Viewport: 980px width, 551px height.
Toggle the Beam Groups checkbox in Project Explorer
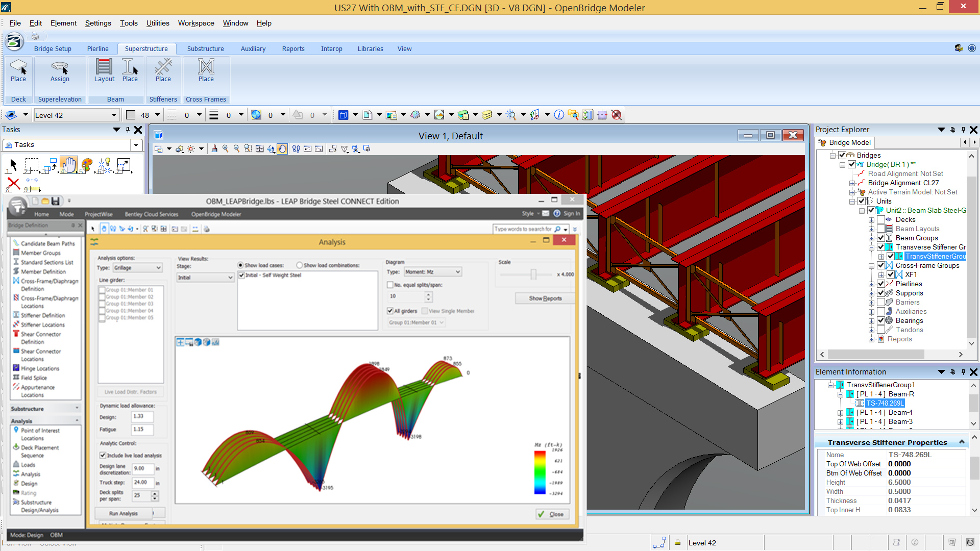(x=881, y=238)
